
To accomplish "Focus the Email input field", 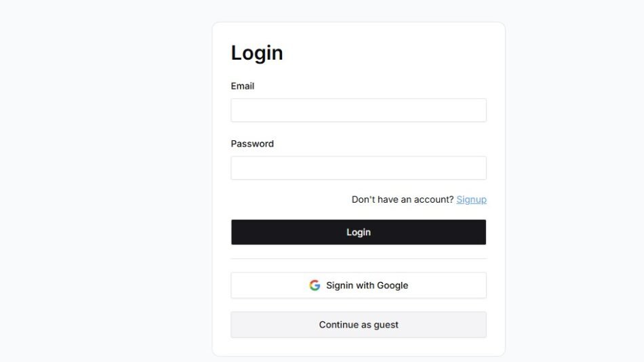I will coord(358,110).
